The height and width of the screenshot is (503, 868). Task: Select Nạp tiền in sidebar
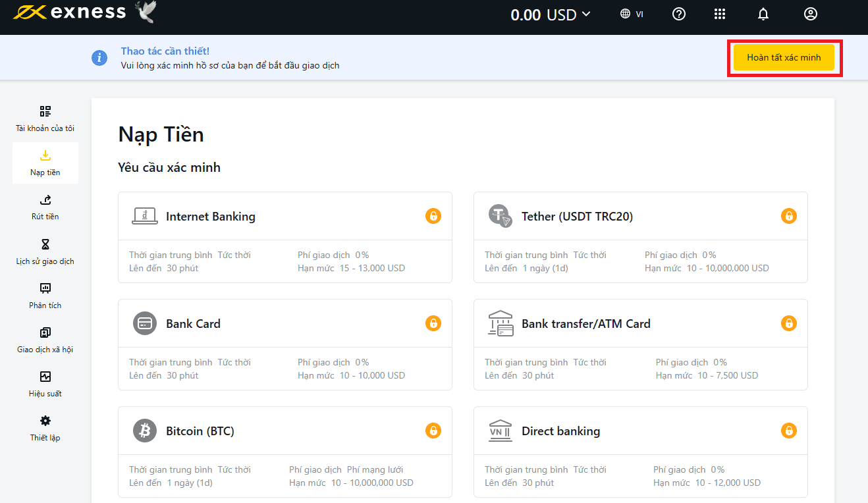[x=45, y=163]
